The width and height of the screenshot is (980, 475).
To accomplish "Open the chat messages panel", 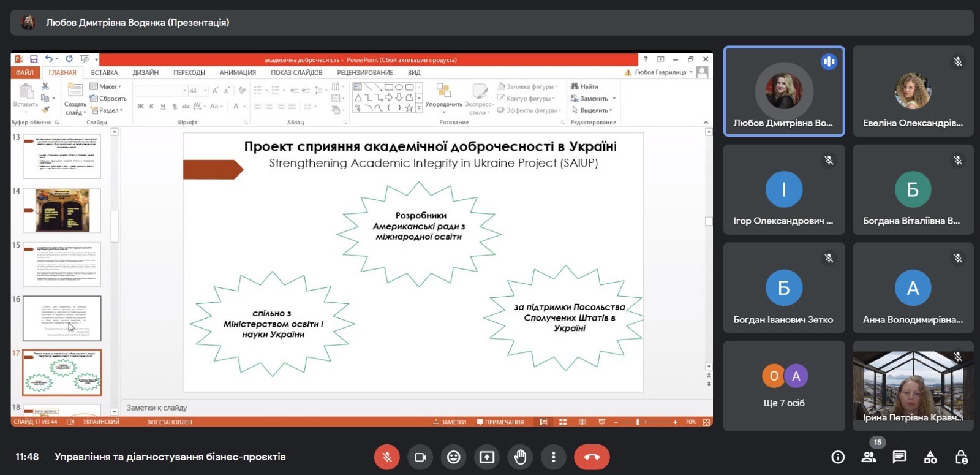I will [x=899, y=457].
